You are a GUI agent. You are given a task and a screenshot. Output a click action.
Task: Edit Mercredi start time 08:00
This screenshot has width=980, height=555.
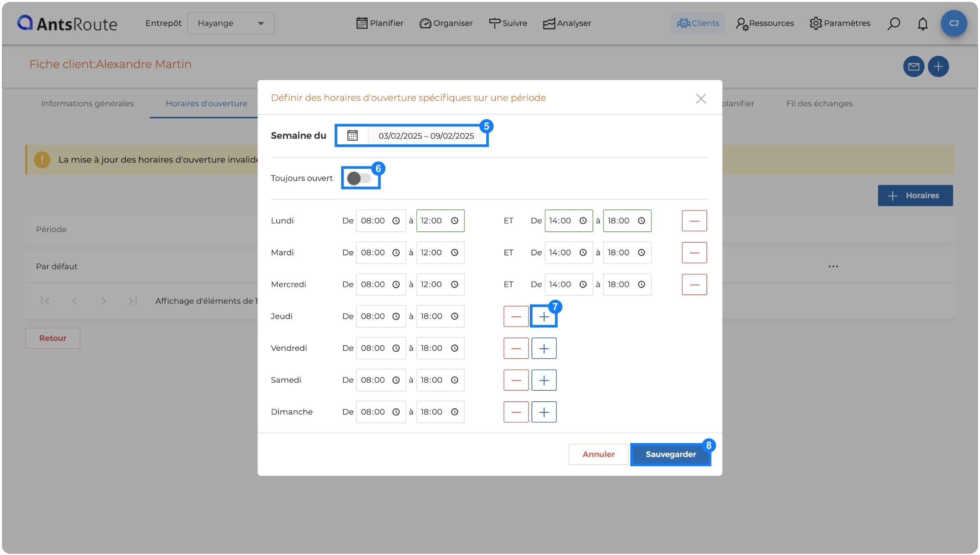tap(381, 284)
